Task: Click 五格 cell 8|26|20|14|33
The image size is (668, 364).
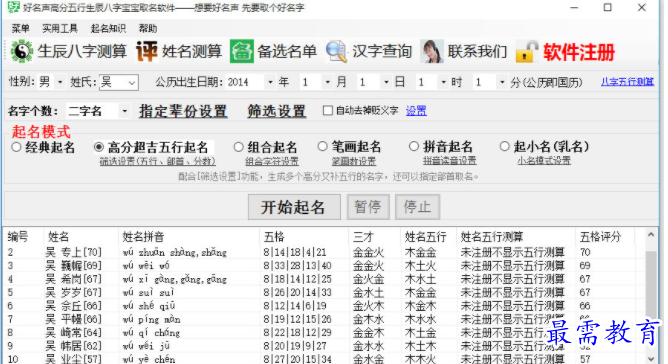Action: click(x=297, y=292)
